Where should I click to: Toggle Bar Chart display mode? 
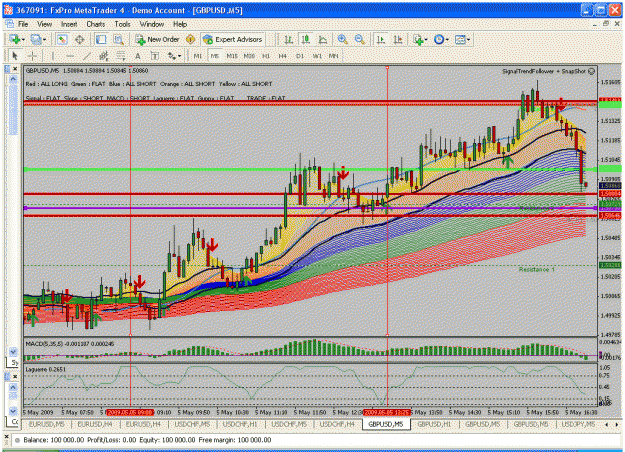(289, 39)
